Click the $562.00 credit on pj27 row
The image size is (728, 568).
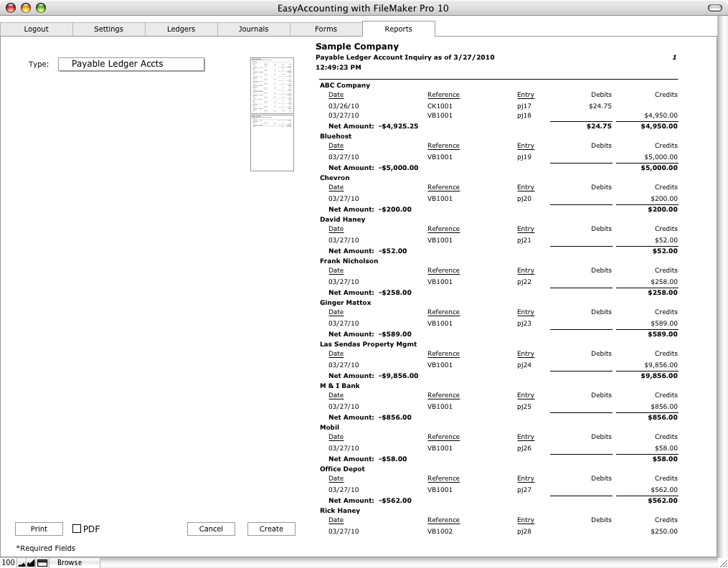pyautogui.click(x=664, y=490)
